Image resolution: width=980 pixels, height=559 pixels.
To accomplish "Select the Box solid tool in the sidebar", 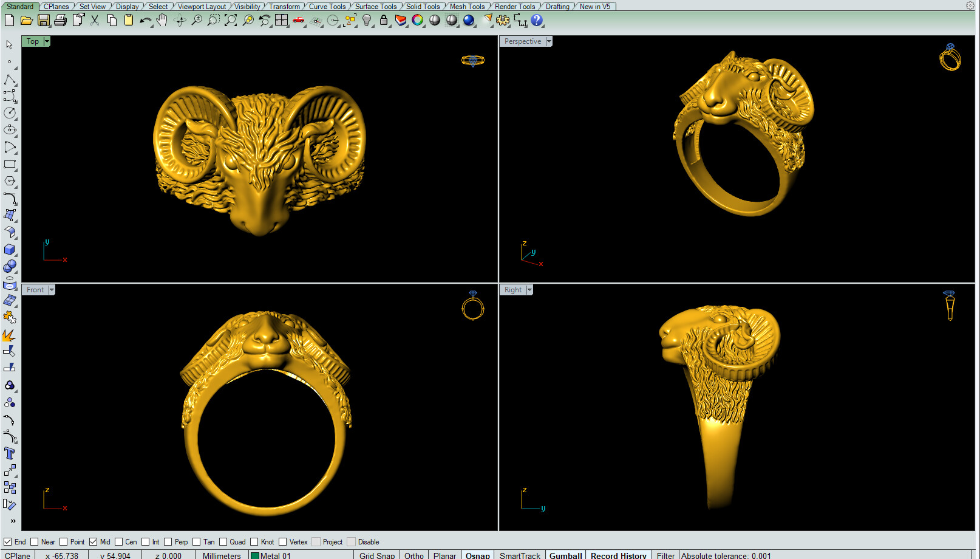I will [10, 249].
